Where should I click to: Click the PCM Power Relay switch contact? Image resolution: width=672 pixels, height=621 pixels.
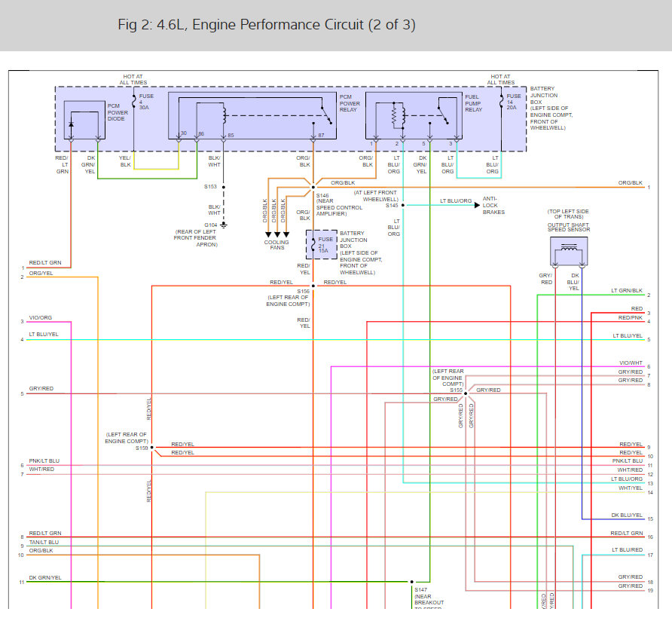tap(326, 115)
